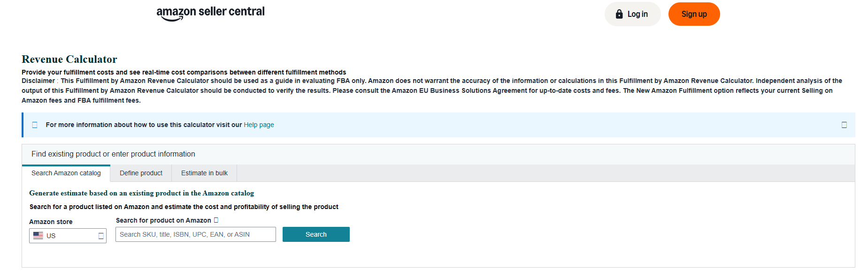868x277 pixels.
Task: Click the "Find existing product" section header
Action: coord(113,154)
